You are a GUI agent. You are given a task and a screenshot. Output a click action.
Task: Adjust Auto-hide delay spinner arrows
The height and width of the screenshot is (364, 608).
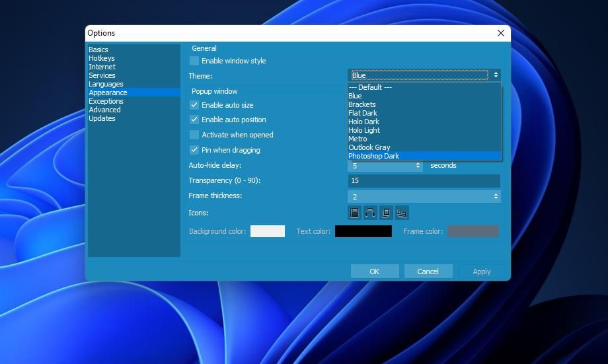(x=418, y=166)
